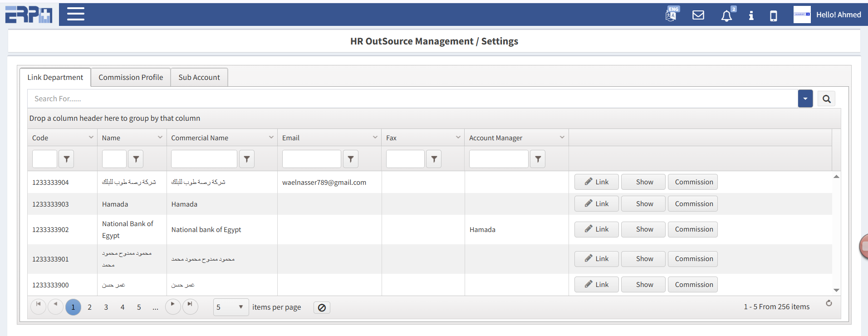Click Commission for National Bank of Egypt
The width and height of the screenshot is (868, 336).
pos(693,229)
